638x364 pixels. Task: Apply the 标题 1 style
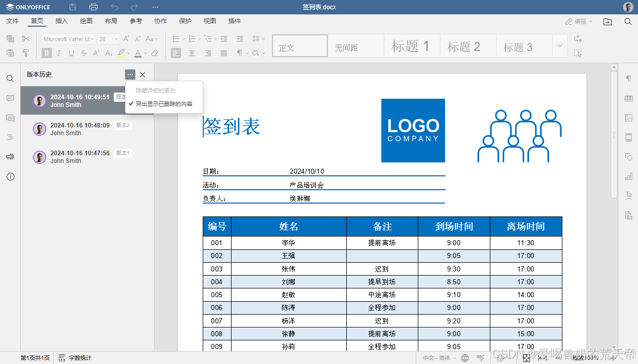[412, 46]
